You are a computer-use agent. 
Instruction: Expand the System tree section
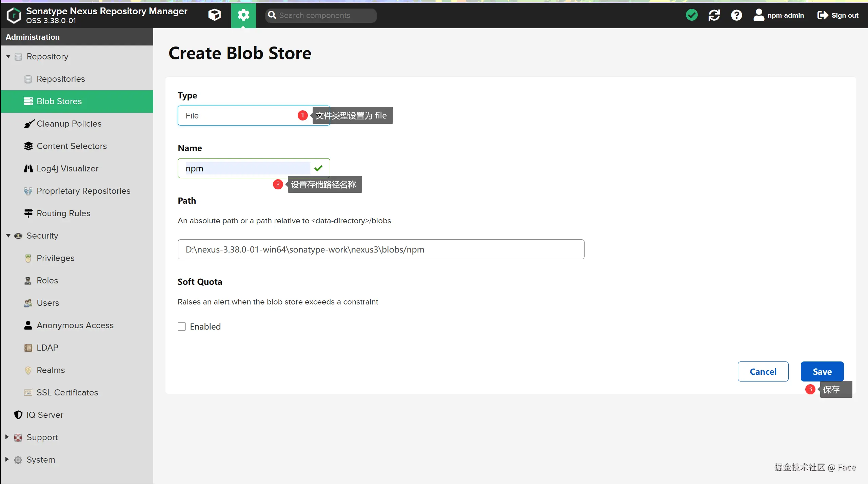(7, 460)
